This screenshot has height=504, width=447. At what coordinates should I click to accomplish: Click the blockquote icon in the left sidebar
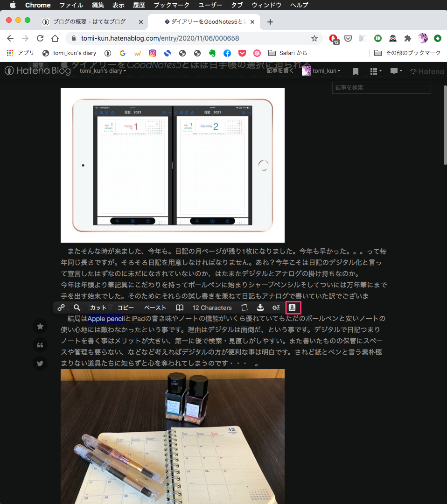pos(40,344)
